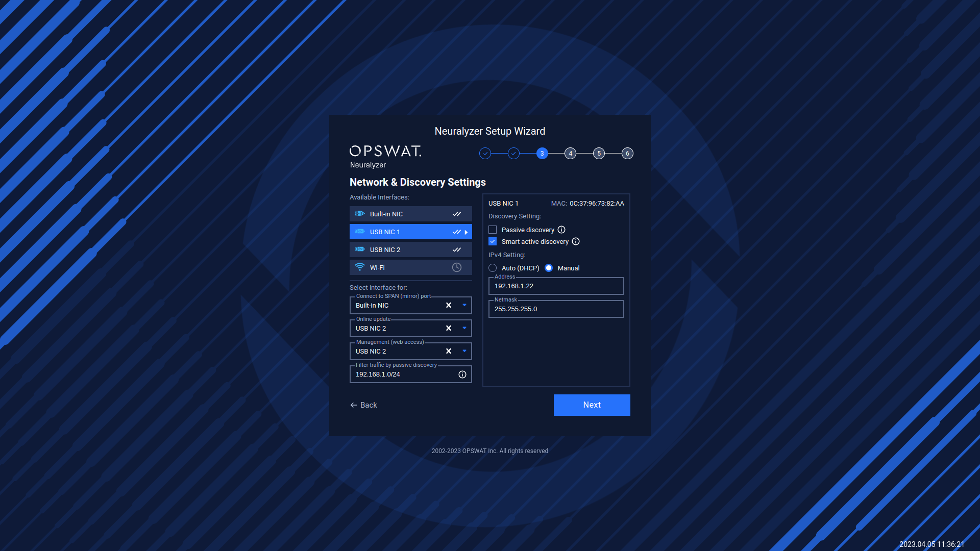Go to wizard step 6 indicator
The width and height of the screenshot is (980, 551).
(x=627, y=153)
